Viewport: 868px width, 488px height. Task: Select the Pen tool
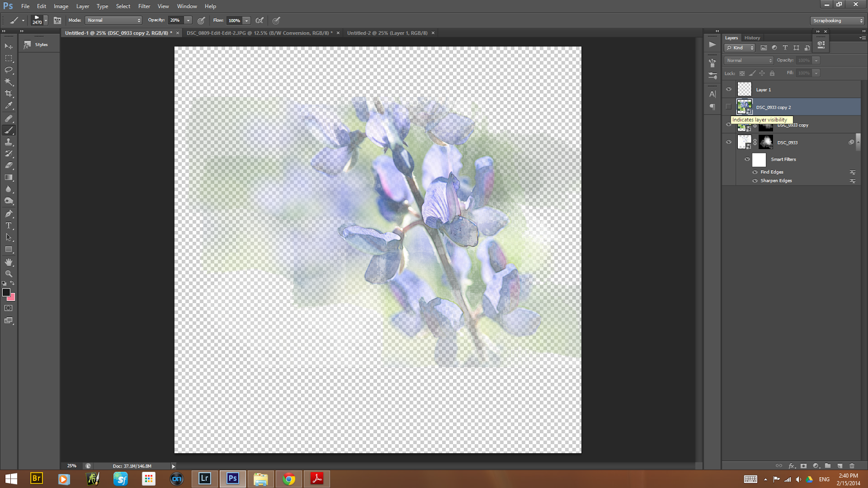click(x=9, y=214)
